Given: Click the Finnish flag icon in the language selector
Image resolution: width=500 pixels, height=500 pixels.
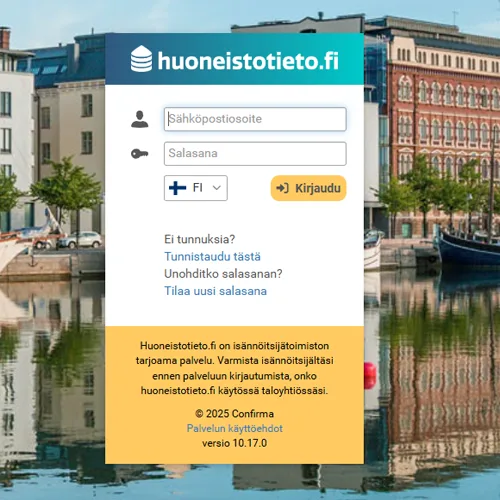Looking at the screenshot, I should coord(177,188).
